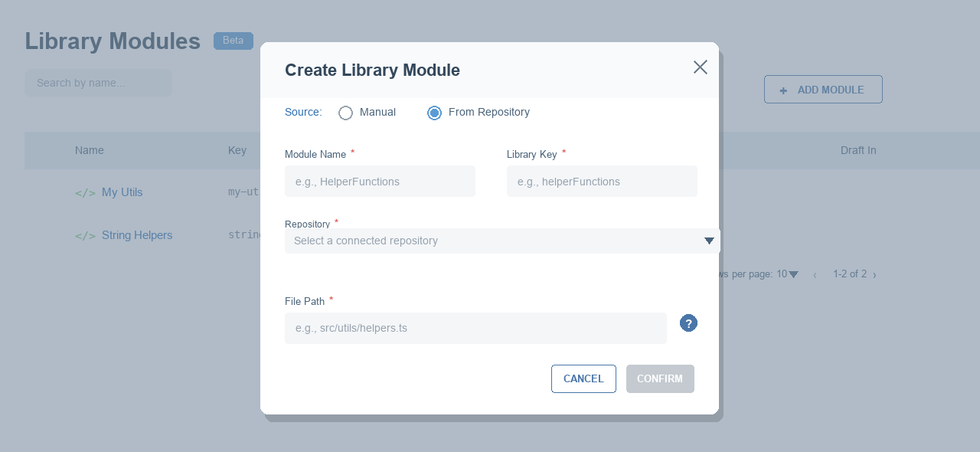Select the Manual source radio button

coord(345,113)
